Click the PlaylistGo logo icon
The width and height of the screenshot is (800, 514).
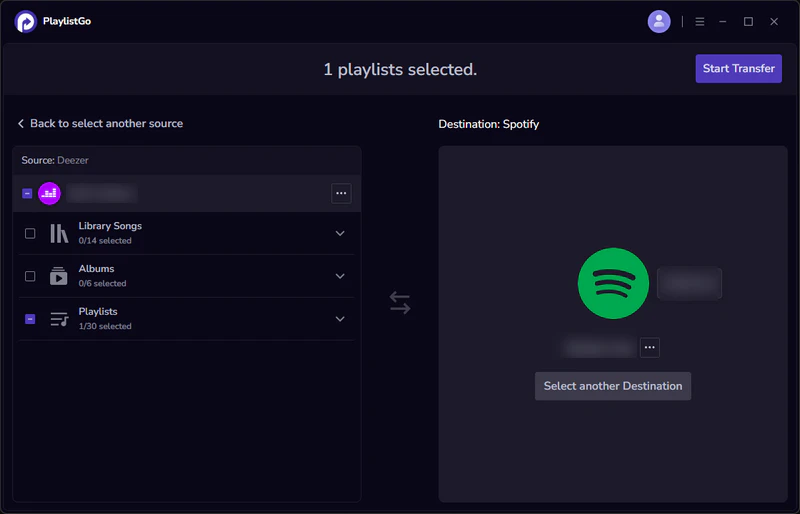point(26,21)
